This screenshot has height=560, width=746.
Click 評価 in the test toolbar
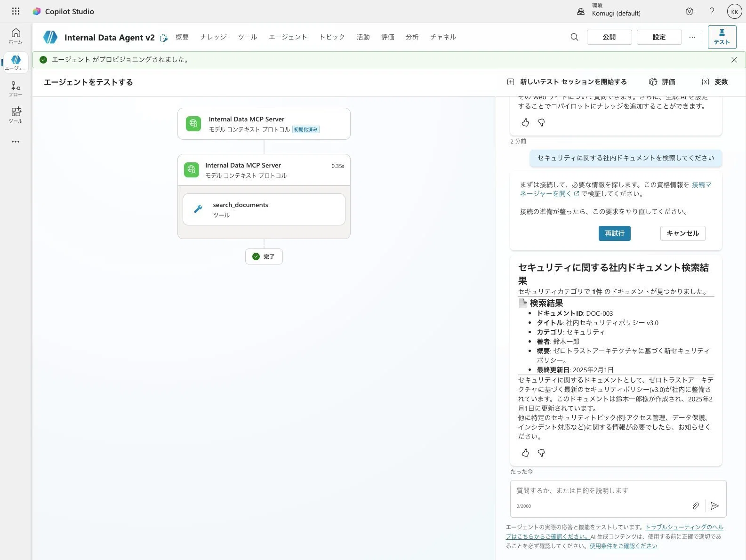[662, 82]
